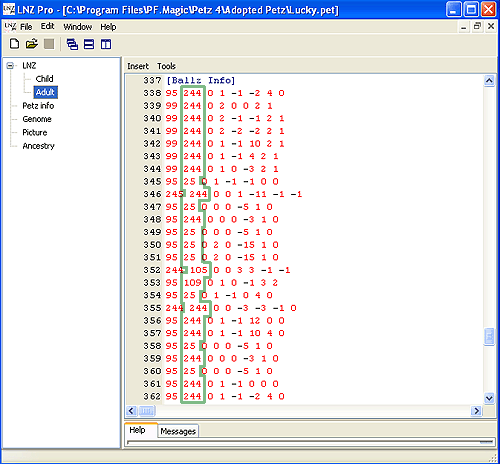
Task: Select the Adult tree item
Action: (x=45, y=92)
